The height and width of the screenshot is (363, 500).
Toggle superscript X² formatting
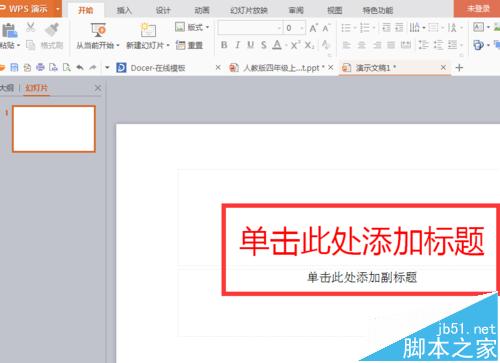295,45
